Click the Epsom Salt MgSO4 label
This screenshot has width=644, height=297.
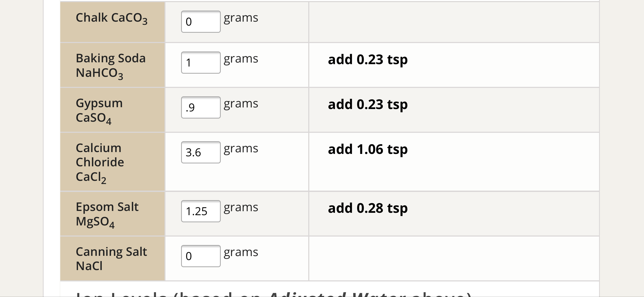107,214
